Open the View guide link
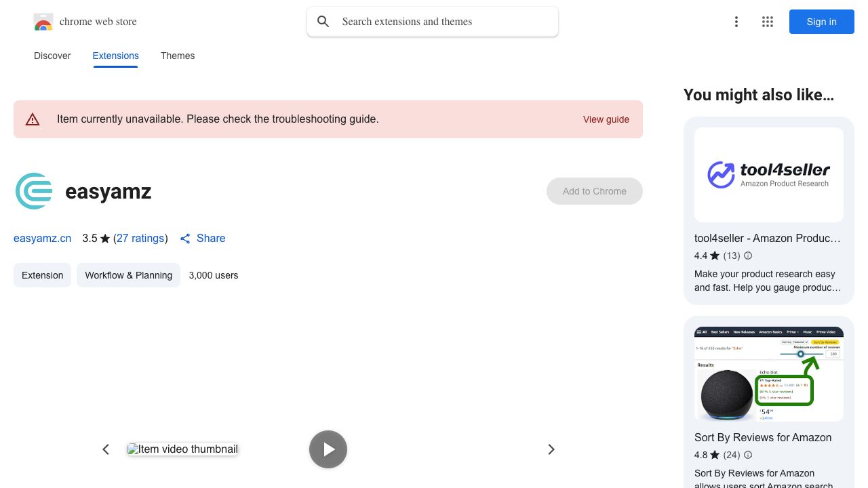 [x=606, y=119]
